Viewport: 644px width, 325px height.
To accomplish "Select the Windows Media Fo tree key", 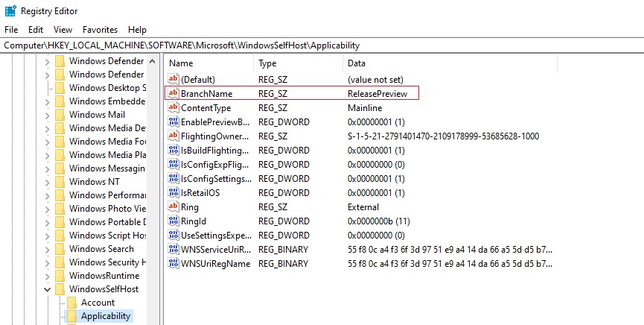I will 107,142.
